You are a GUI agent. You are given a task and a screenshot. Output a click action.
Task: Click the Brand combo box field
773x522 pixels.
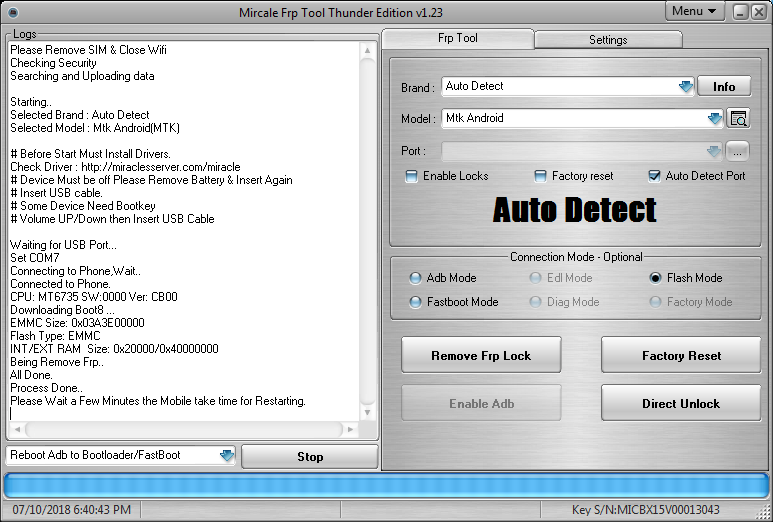coord(567,87)
